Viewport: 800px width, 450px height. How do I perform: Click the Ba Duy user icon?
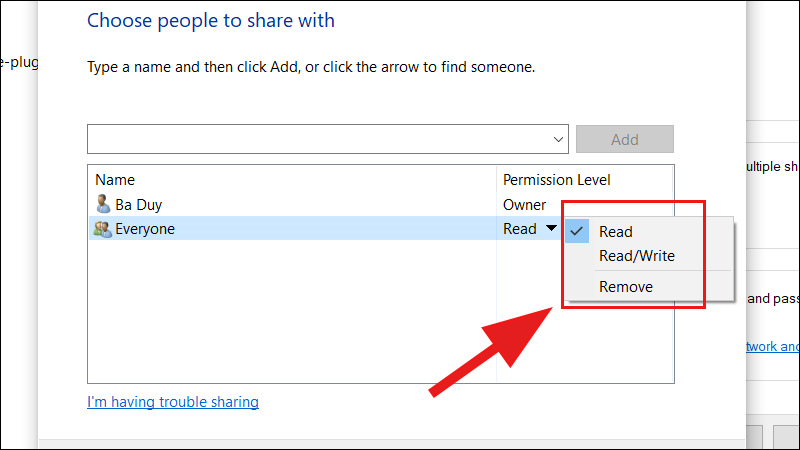(x=102, y=204)
